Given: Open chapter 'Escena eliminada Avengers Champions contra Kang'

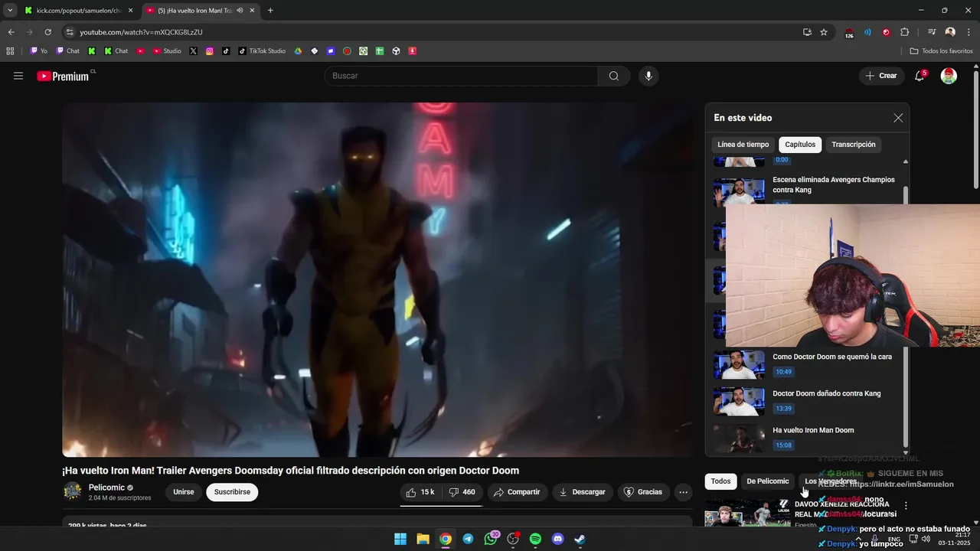Looking at the screenshot, I should point(804,191).
